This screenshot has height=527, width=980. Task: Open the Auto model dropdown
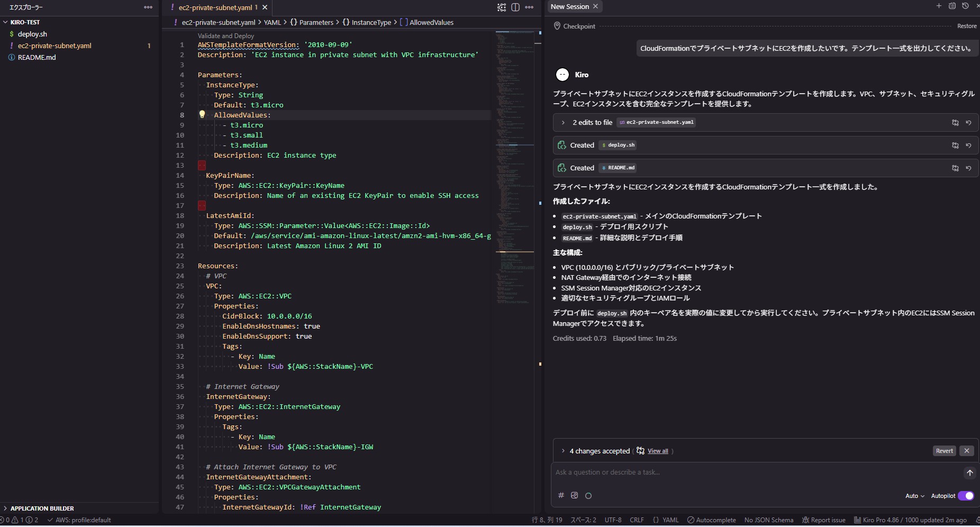pyautogui.click(x=915, y=496)
